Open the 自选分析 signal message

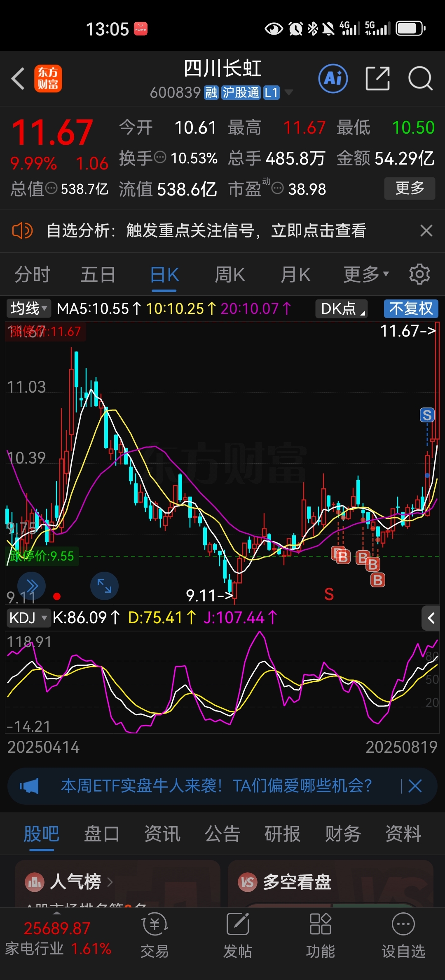(206, 231)
